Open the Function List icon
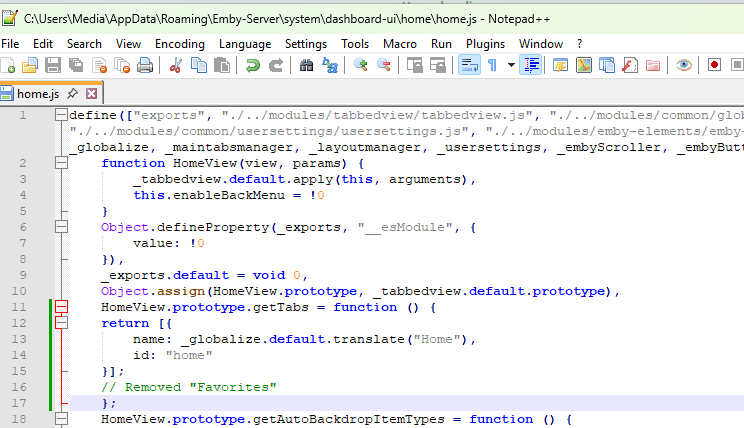 [630, 65]
